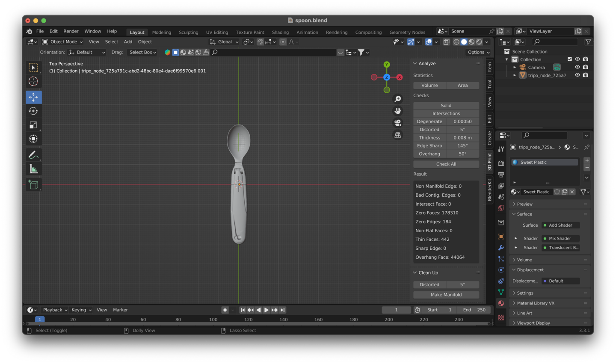Toggle camera view in viewport
Viewport: 616px width, 364px height.
tap(397, 123)
